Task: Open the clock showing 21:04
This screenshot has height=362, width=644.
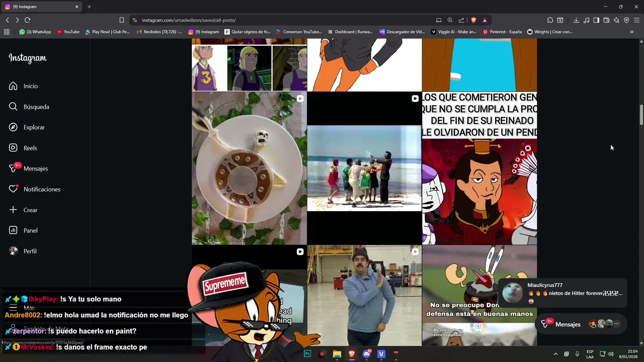Action: point(628,354)
